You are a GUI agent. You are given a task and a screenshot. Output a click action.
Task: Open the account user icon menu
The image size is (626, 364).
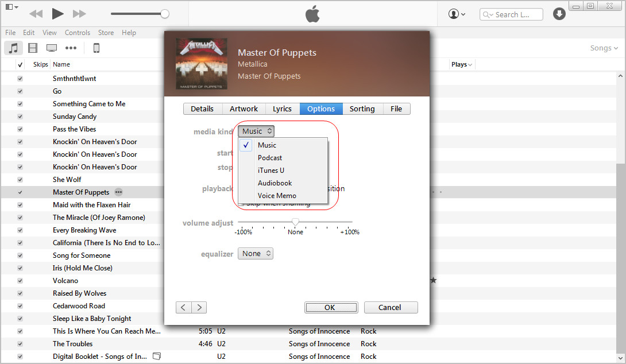[457, 14]
